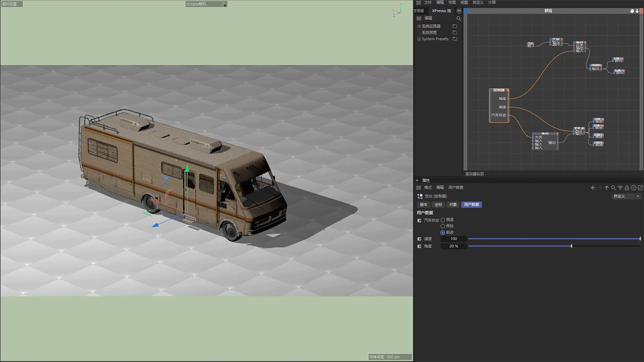Click the keyframe marker beside 汽车状态
This screenshot has width=644, height=362.
click(420, 220)
